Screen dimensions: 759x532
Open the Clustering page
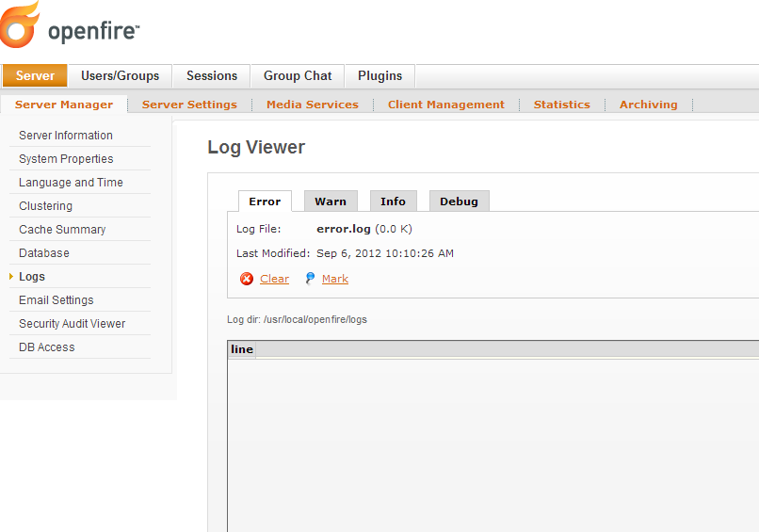tap(45, 206)
